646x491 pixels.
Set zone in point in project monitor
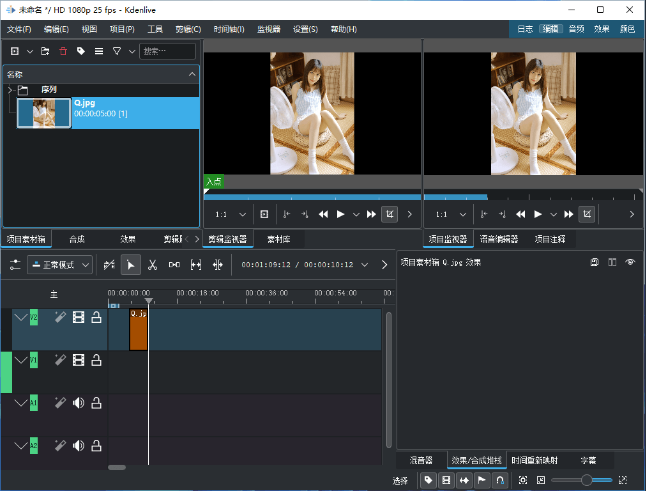tap(484, 214)
